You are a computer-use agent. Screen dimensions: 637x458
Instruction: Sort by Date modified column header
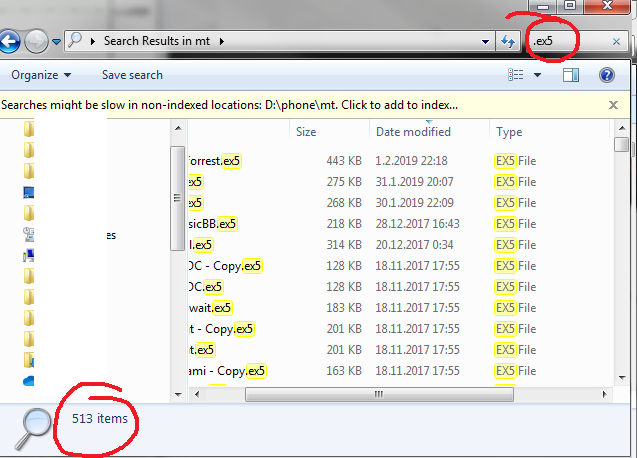(413, 132)
